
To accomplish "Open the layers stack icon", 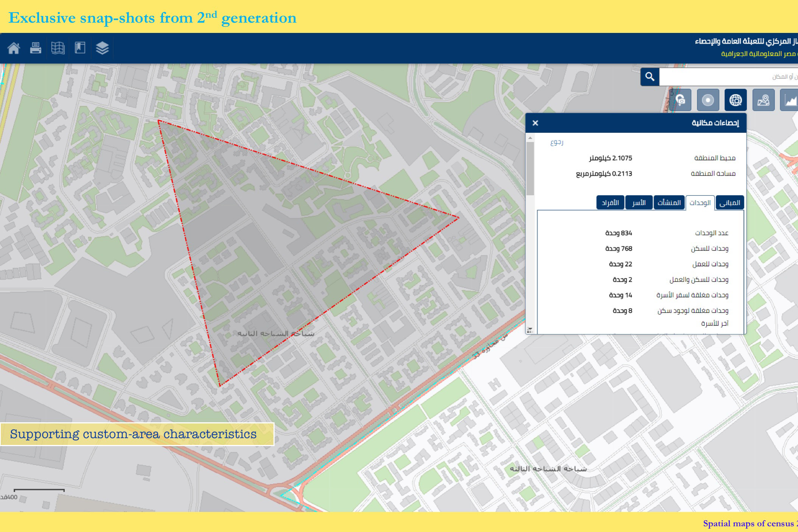I will (102, 48).
